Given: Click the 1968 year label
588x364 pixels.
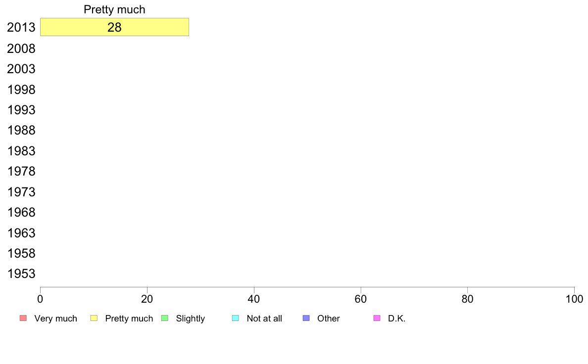Looking at the screenshot, I should click(21, 213).
